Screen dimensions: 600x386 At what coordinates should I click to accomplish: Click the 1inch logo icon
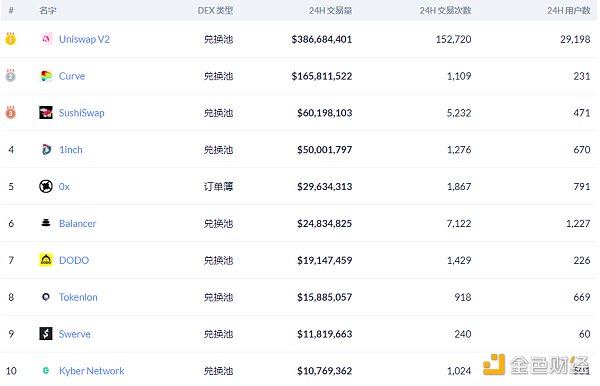46,150
